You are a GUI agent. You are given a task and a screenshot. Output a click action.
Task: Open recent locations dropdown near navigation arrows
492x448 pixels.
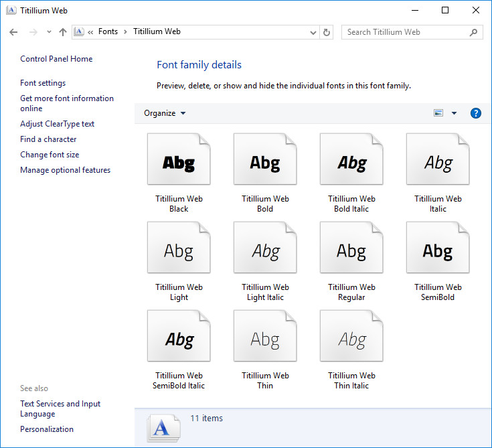click(49, 32)
